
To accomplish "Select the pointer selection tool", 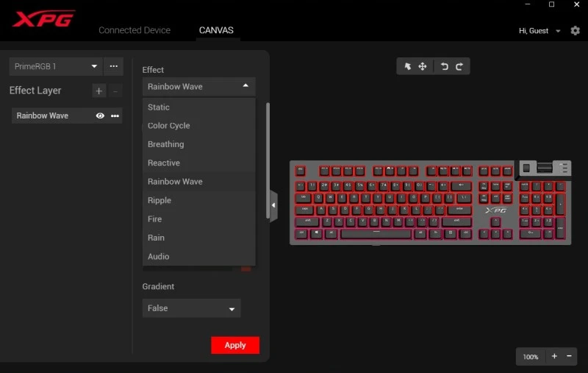I will 408,66.
